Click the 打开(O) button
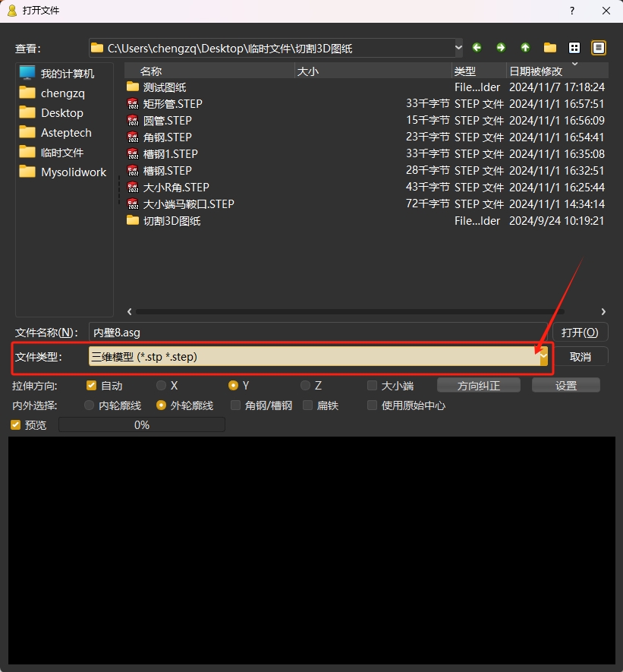 coord(580,333)
